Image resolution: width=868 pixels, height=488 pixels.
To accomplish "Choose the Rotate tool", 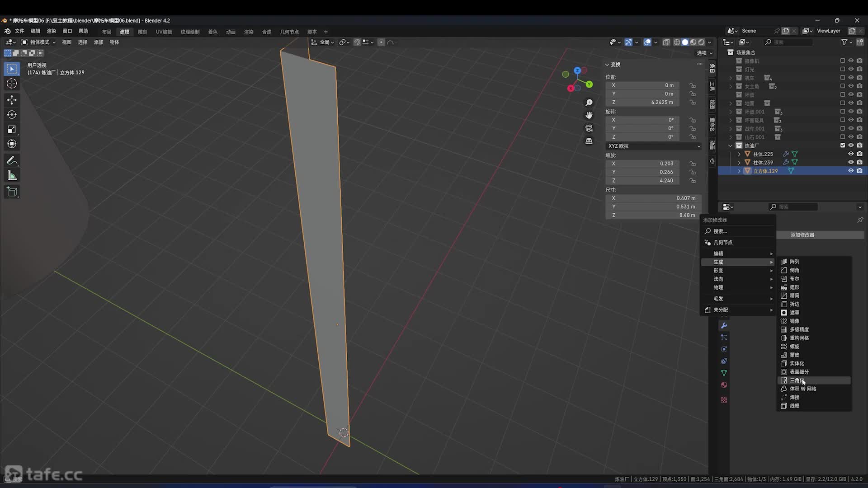I will coord(12,114).
